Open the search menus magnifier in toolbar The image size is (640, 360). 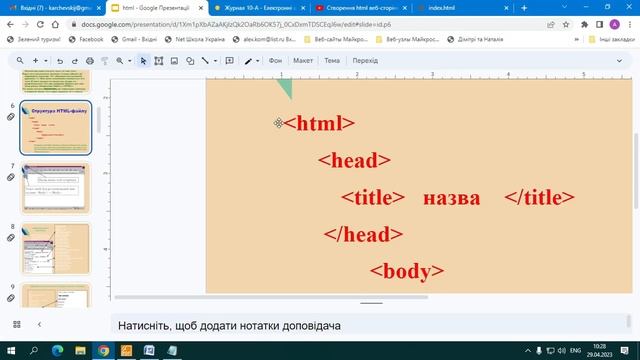click(x=20, y=60)
